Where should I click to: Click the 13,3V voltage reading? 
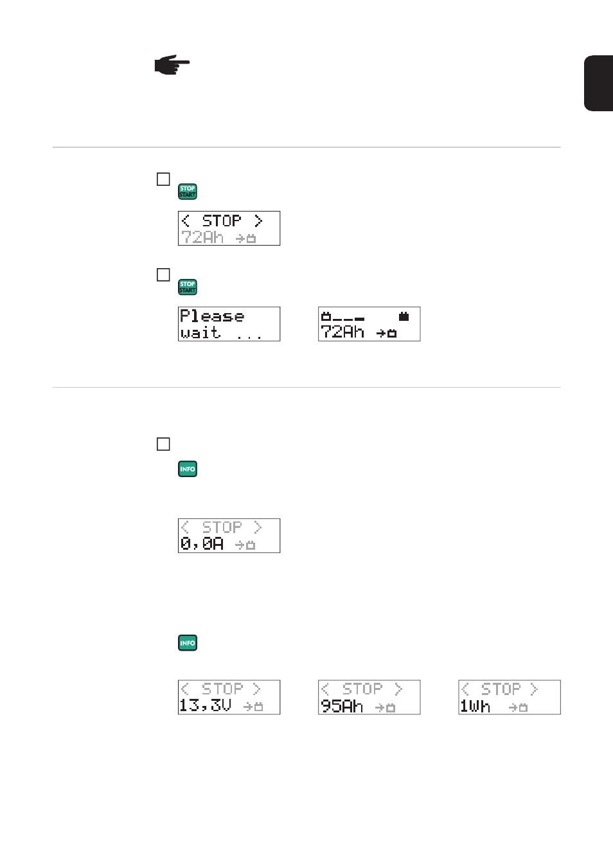tap(205, 705)
